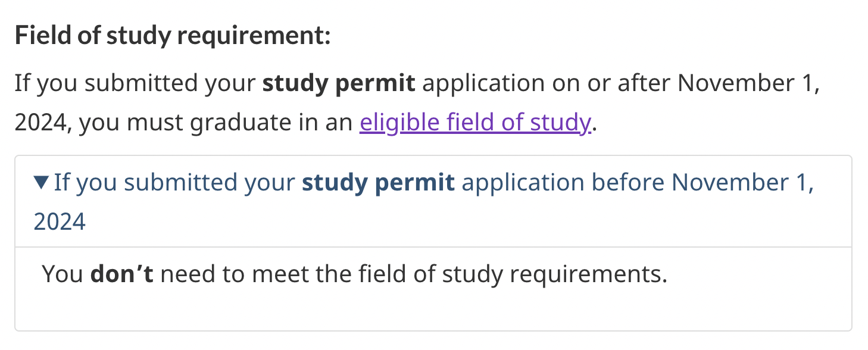Click the "Field of study requirement:" heading
Viewport: 868px width, 350px height.
172,36
